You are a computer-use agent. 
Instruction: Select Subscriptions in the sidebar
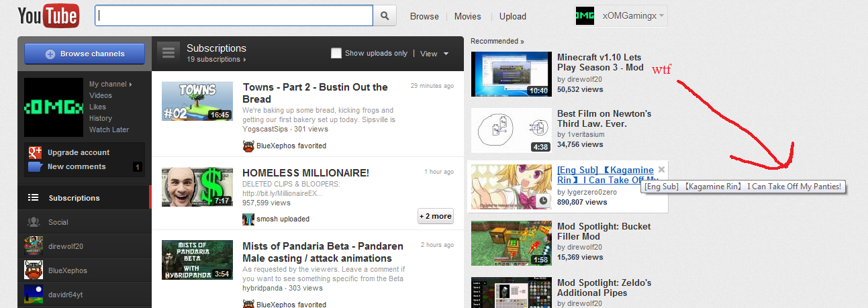click(x=85, y=198)
